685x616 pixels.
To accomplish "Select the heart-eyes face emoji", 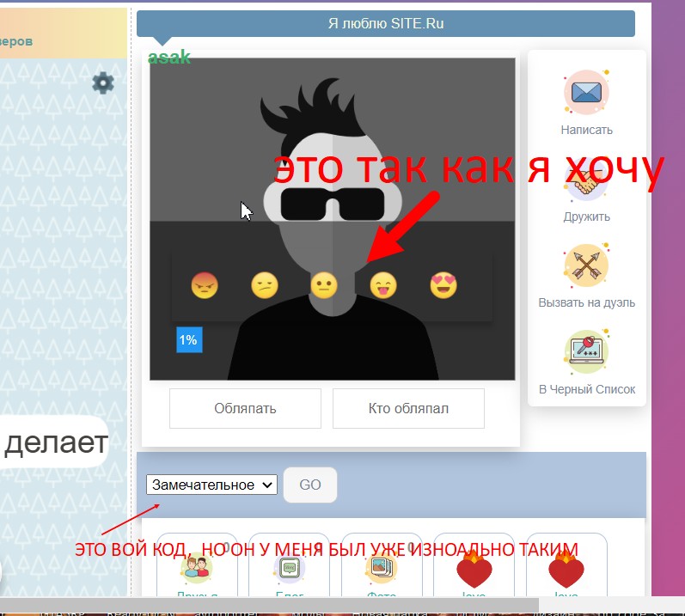I will click(x=443, y=284).
